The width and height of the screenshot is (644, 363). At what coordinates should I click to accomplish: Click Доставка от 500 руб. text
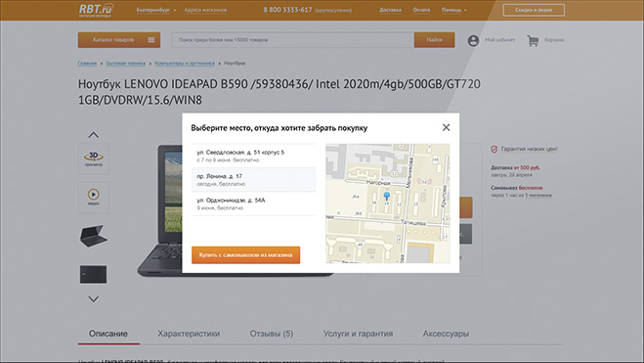coord(515,167)
